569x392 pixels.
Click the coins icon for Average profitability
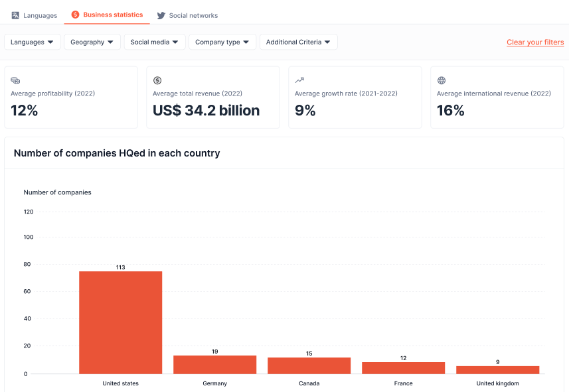coord(15,80)
